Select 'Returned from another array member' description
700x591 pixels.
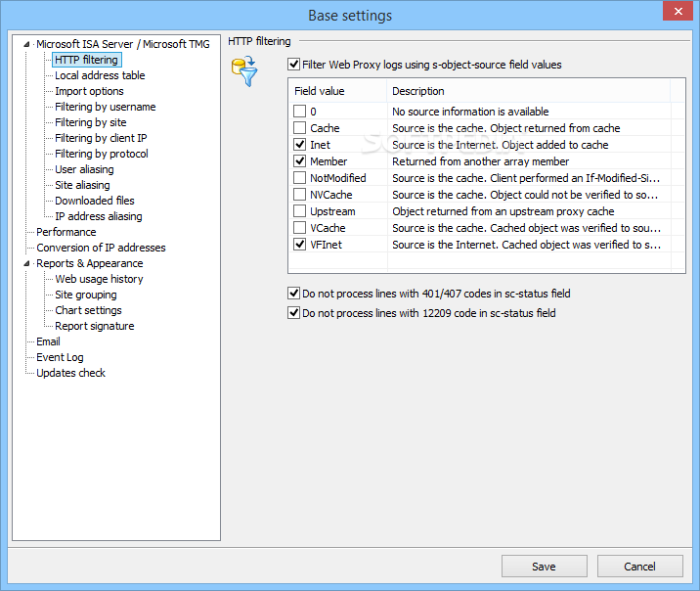point(480,161)
